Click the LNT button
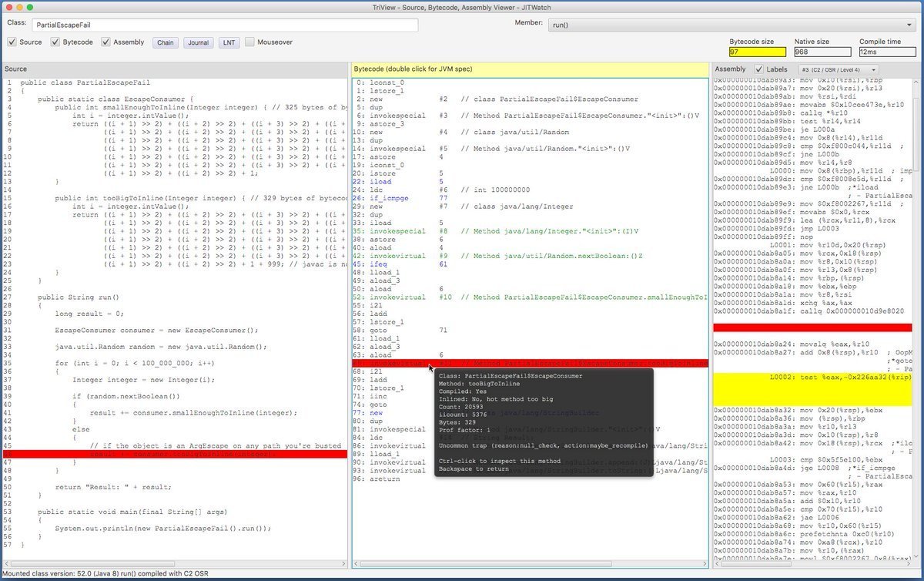The image size is (924, 581). [x=229, y=43]
